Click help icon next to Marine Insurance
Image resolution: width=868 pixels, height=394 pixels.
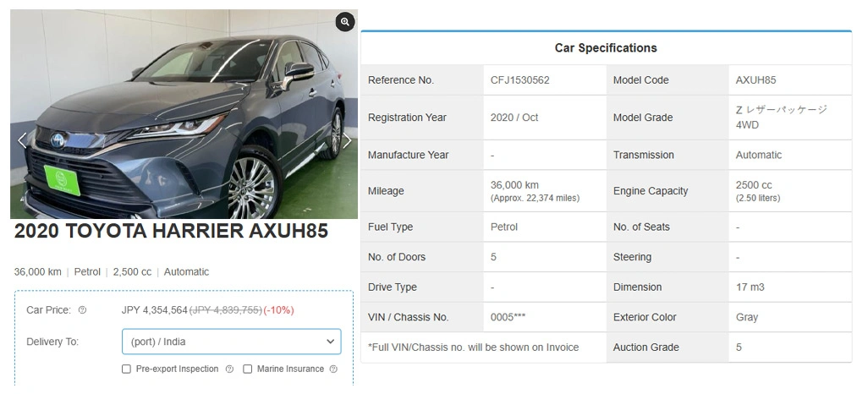click(333, 369)
